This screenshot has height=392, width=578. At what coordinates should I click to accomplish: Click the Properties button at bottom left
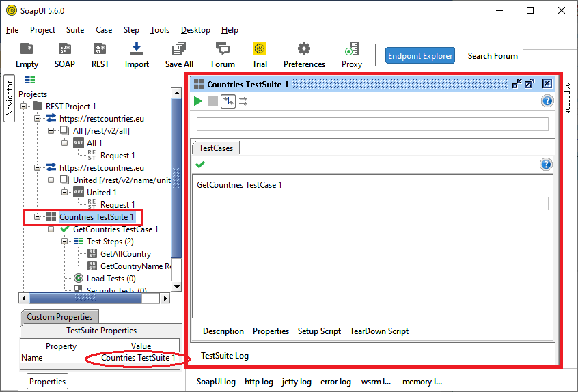point(48,382)
